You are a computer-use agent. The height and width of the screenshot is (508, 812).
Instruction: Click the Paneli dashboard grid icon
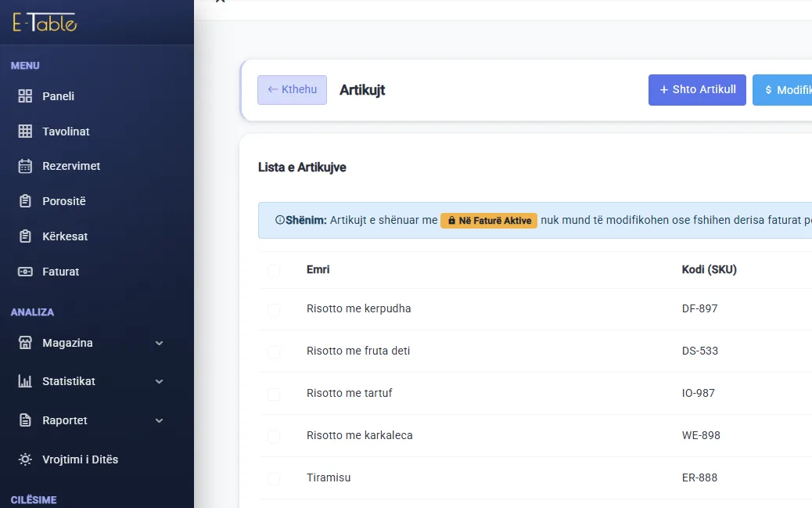pos(25,96)
